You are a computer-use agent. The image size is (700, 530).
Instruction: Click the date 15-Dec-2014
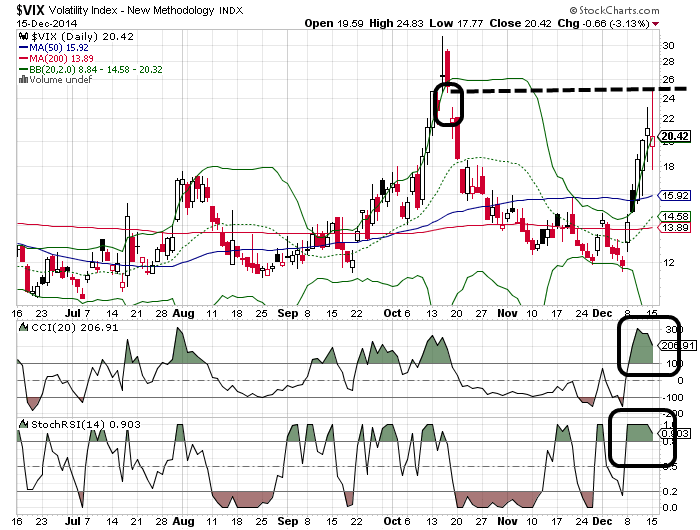47,24
